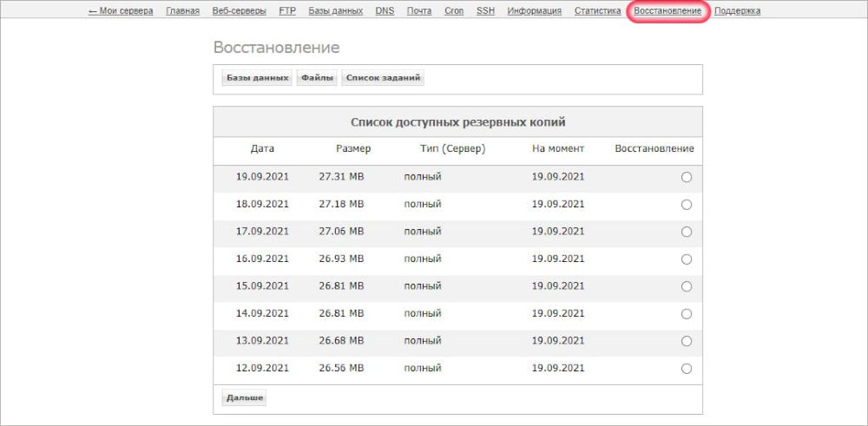Click the Размер column header

tap(353, 149)
